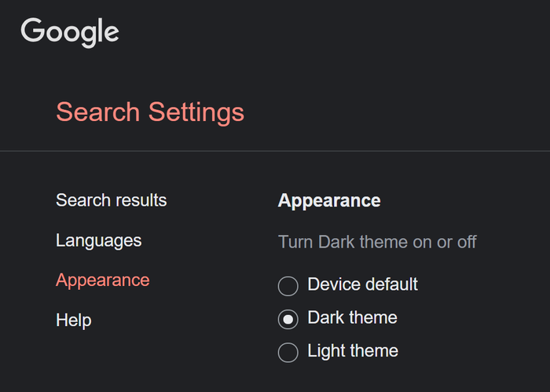Click the "Device default" option label
This screenshot has width=550, height=392.
pos(362,284)
